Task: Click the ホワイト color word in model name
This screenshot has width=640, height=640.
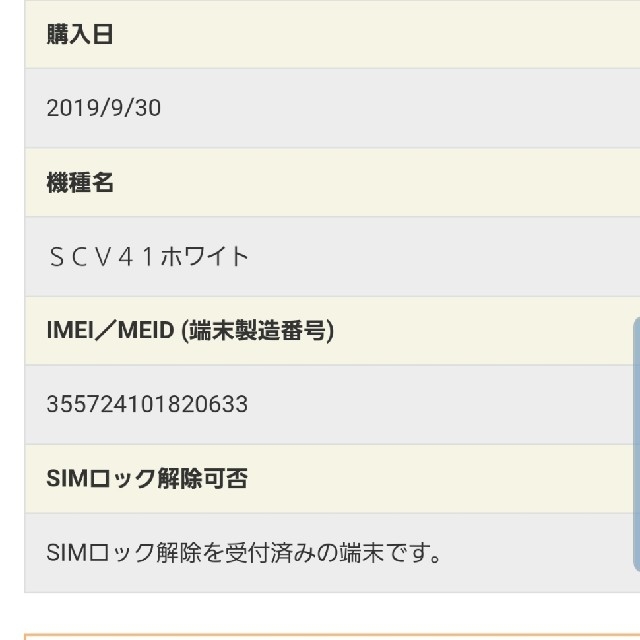Action: [x=204, y=257]
